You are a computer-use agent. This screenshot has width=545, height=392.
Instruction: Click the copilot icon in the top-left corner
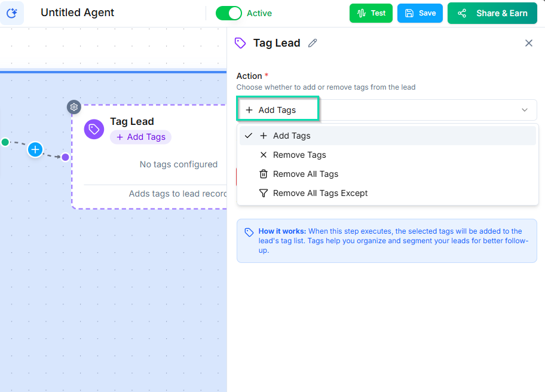(13, 13)
